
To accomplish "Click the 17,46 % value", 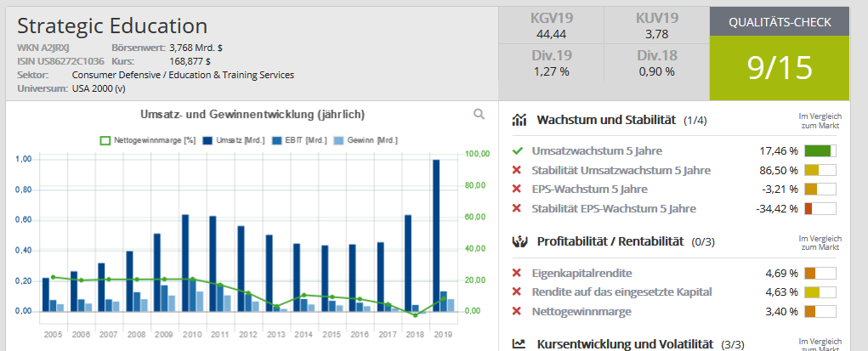I will (779, 150).
